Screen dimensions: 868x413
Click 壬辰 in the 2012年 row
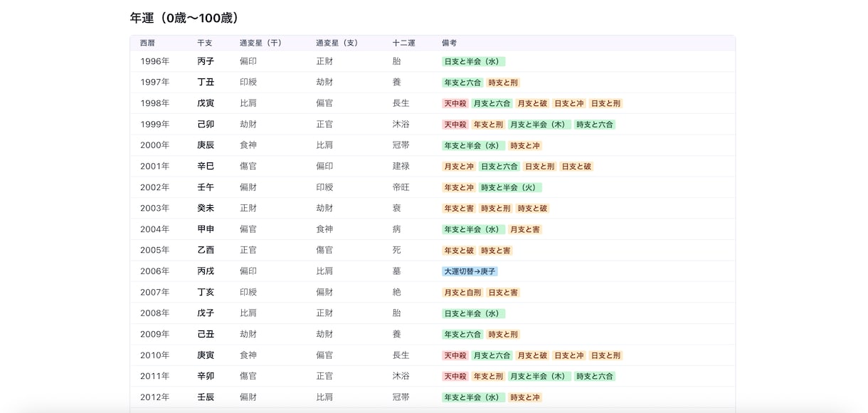pyautogui.click(x=206, y=397)
